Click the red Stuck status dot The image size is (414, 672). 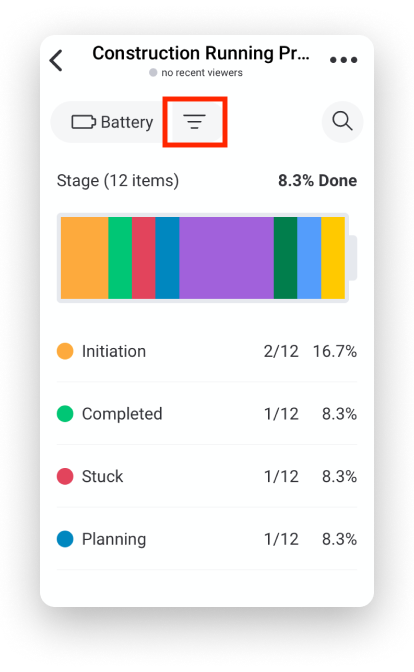[x=65, y=476]
